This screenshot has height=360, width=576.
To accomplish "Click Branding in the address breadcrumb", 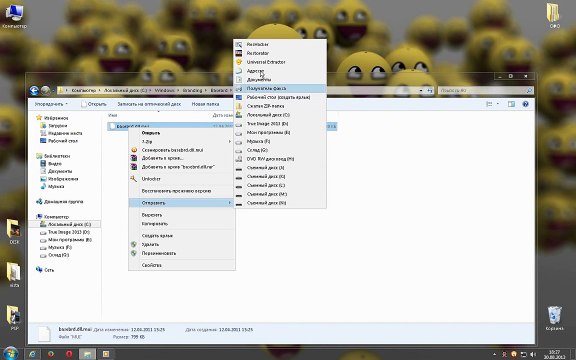I will coord(192,90).
